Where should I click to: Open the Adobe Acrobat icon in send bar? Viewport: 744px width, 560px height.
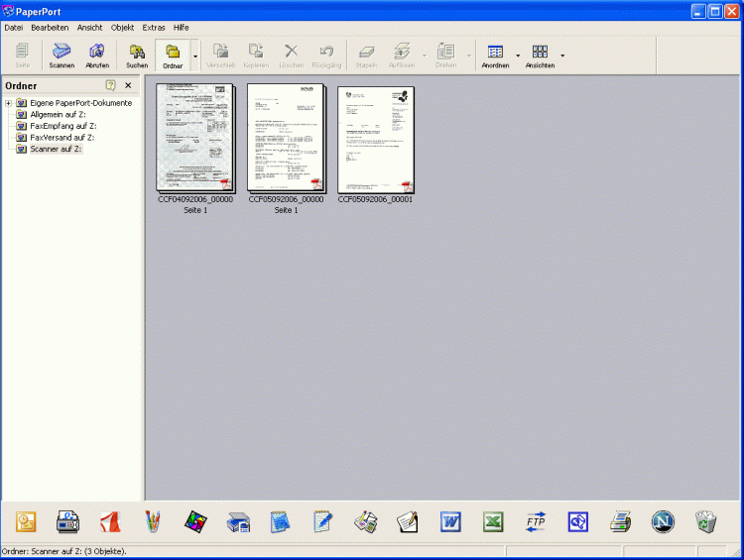[x=110, y=521]
